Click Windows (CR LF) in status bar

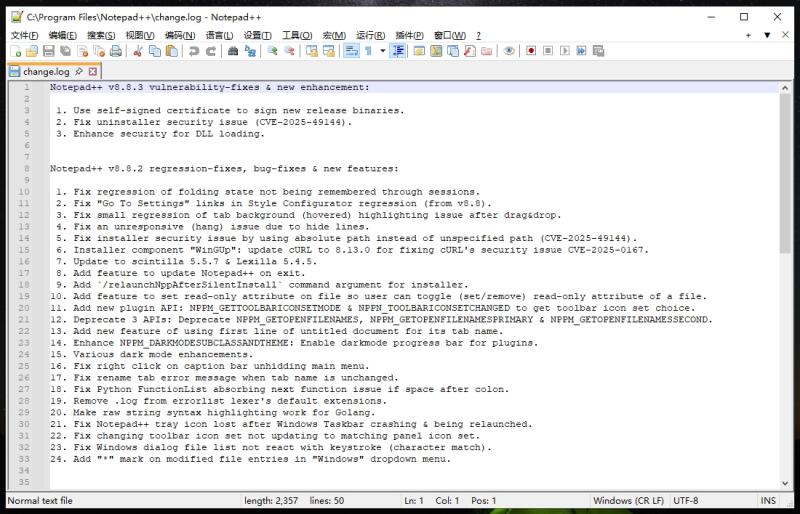click(629, 501)
